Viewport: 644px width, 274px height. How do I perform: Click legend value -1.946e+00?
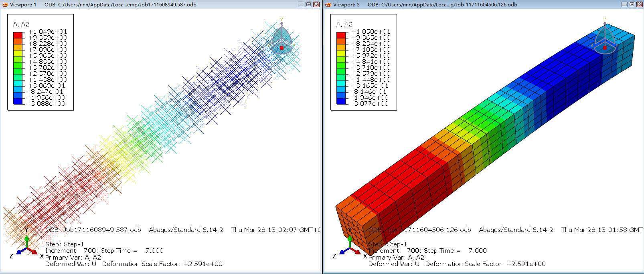pos(370,97)
